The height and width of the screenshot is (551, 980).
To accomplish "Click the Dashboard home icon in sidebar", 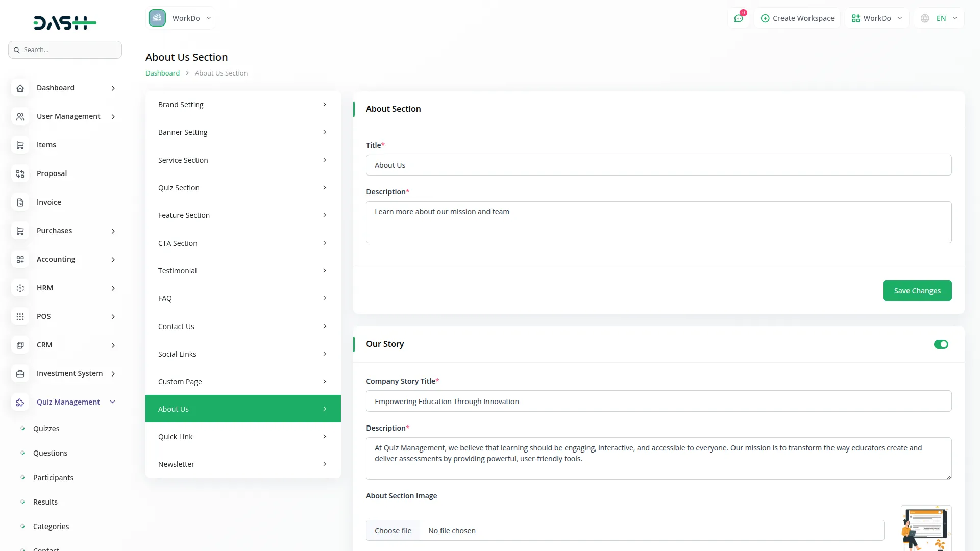I will 20,88.
